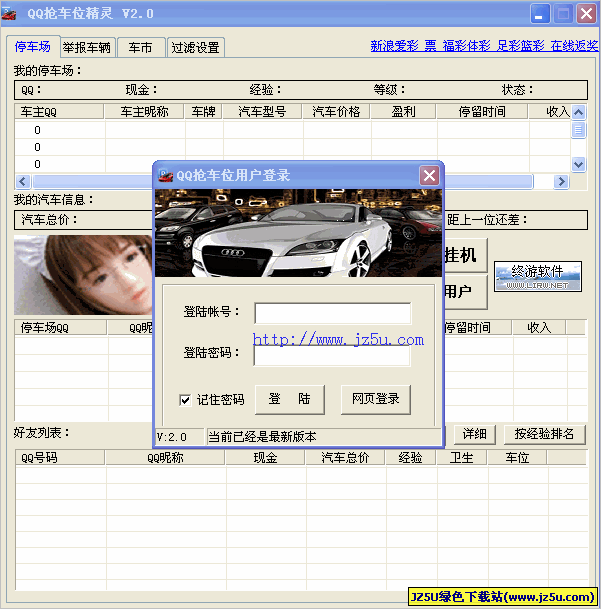The image size is (601, 609).
Task: Click the 盈利 column header
Action: pyautogui.click(x=403, y=112)
